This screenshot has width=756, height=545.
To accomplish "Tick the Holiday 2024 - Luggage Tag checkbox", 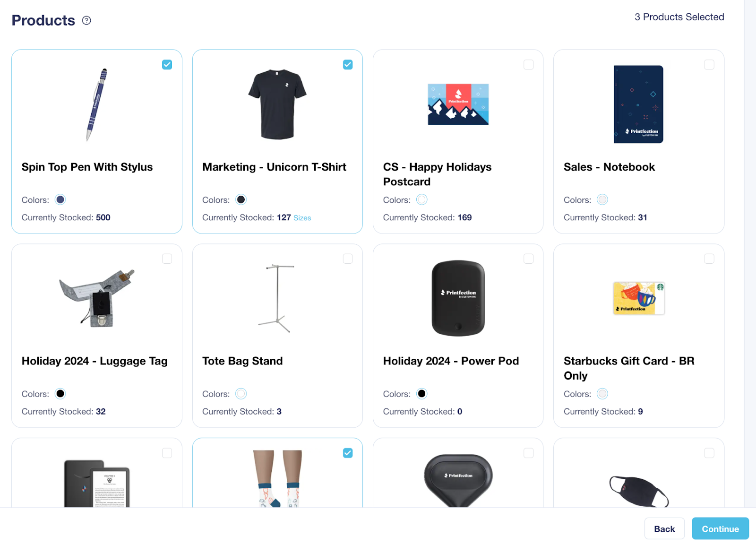I will pos(167,259).
